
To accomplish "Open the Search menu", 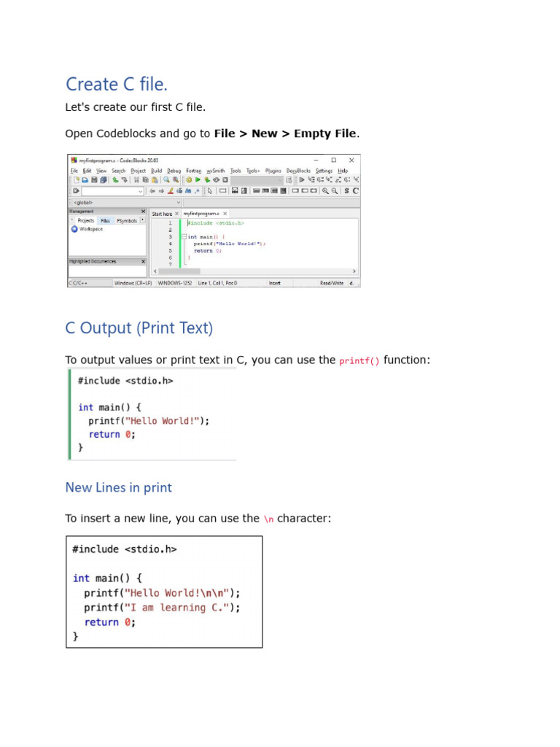I will pos(119,171).
